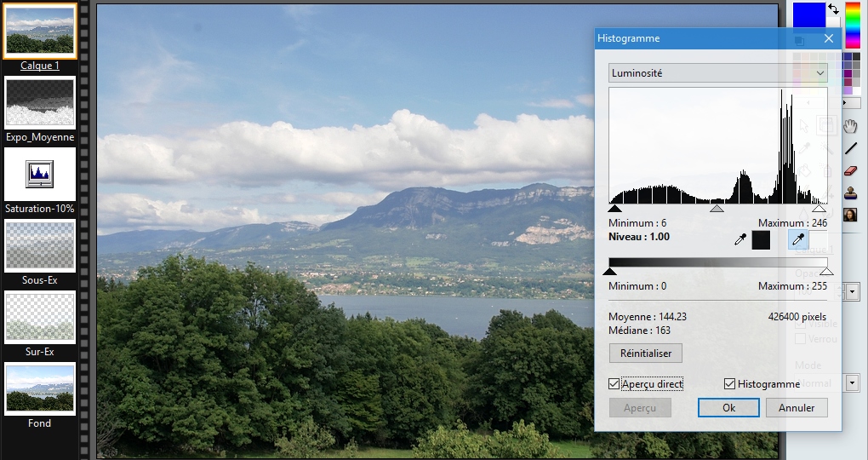Click the Maximum : 255 output value
The image size is (868, 460).
point(793,286)
